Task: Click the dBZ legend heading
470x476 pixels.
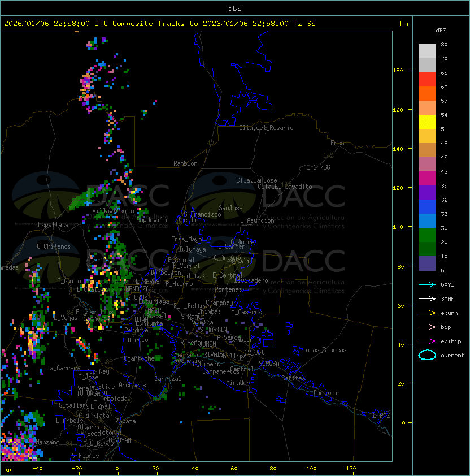Action: [x=441, y=31]
